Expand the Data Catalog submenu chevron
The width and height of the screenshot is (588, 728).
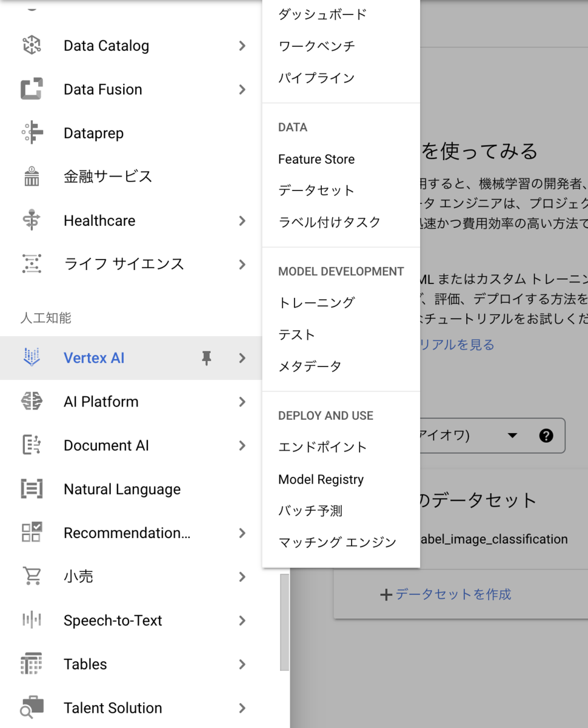tap(242, 45)
